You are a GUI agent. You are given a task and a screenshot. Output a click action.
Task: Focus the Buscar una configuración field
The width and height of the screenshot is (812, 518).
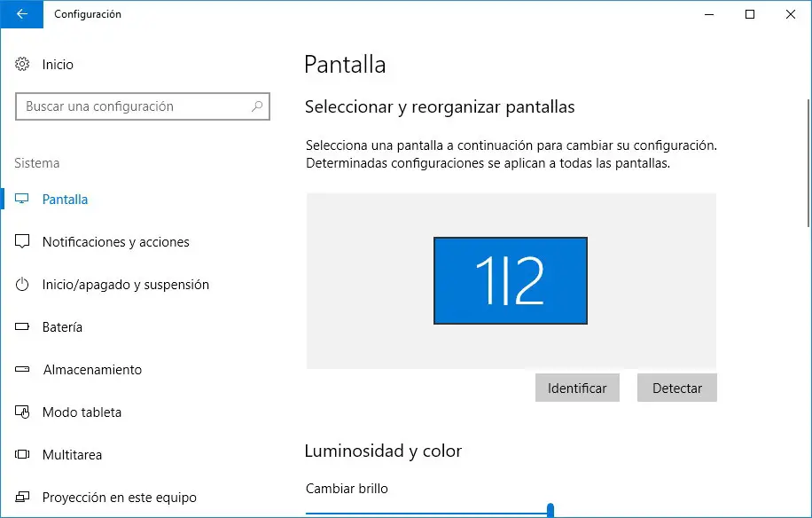[x=133, y=106]
